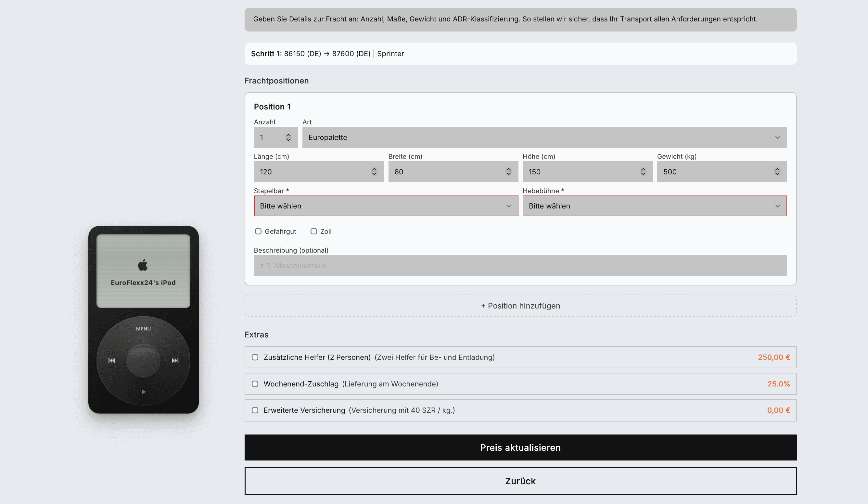Viewport: 868px width, 504px height.
Task: Open the Art Europalette dropdown
Action: (x=544, y=137)
